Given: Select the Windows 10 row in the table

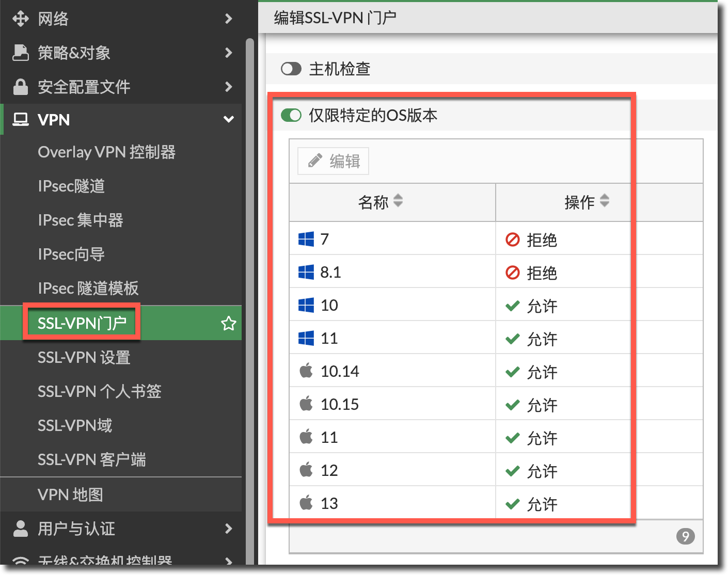Looking at the screenshot, I should point(392,305).
